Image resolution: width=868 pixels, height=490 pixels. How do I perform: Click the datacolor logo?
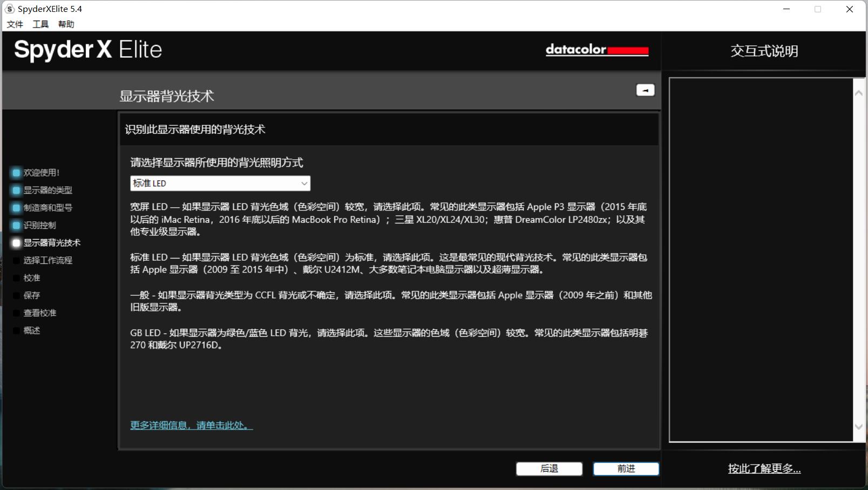(x=597, y=50)
